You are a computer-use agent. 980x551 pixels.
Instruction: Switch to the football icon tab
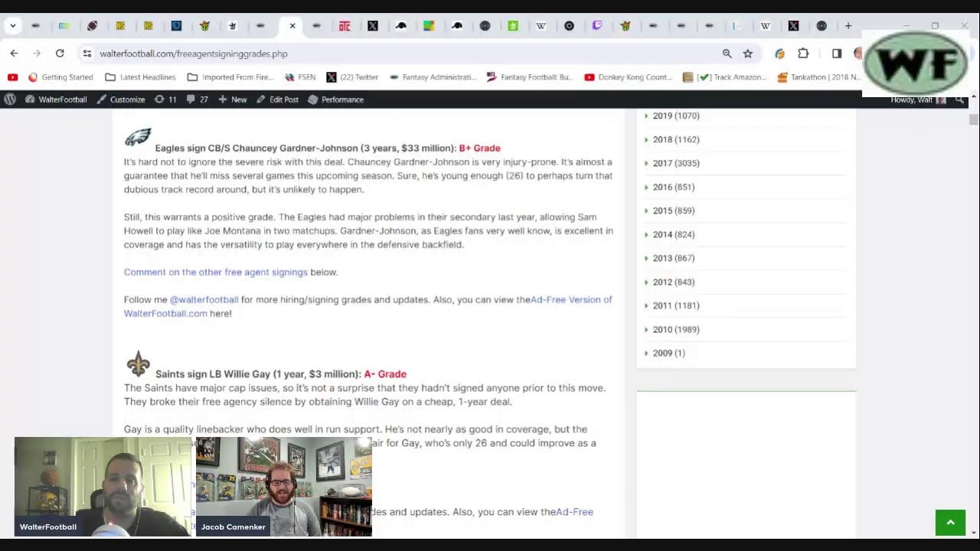92,26
